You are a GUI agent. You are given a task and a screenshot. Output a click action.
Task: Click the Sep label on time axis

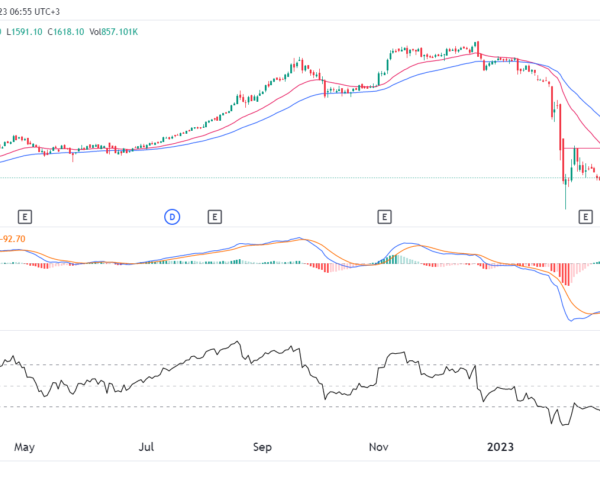coord(262,447)
